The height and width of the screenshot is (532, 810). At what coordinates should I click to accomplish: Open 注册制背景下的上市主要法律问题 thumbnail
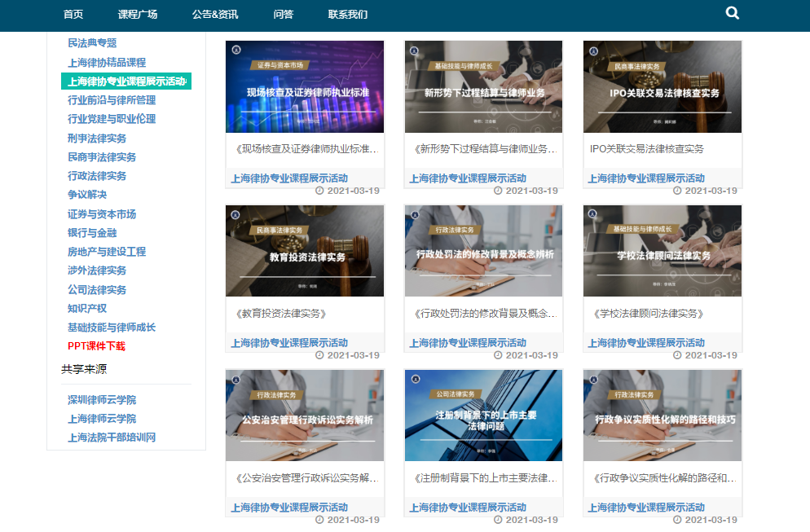tap(483, 415)
